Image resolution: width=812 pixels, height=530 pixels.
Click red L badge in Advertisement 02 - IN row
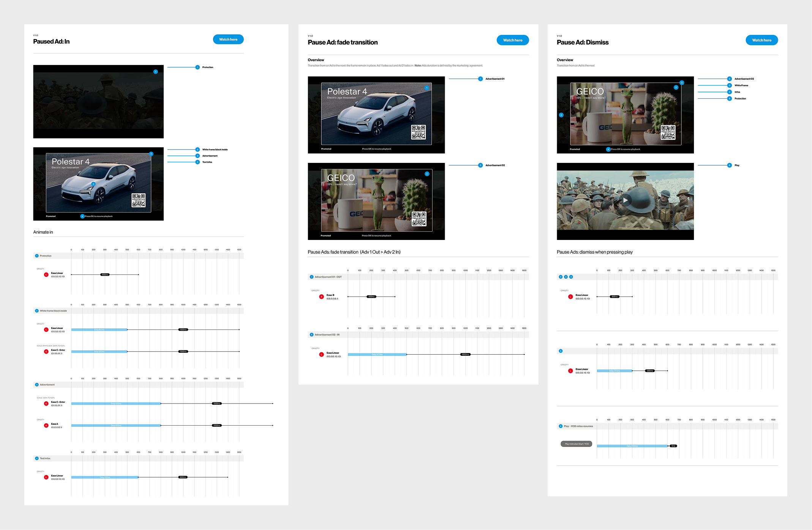(x=322, y=355)
